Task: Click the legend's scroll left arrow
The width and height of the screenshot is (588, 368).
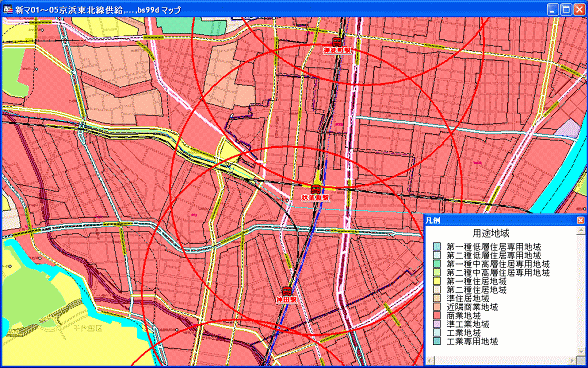Action: pyautogui.click(x=430, y=360)
